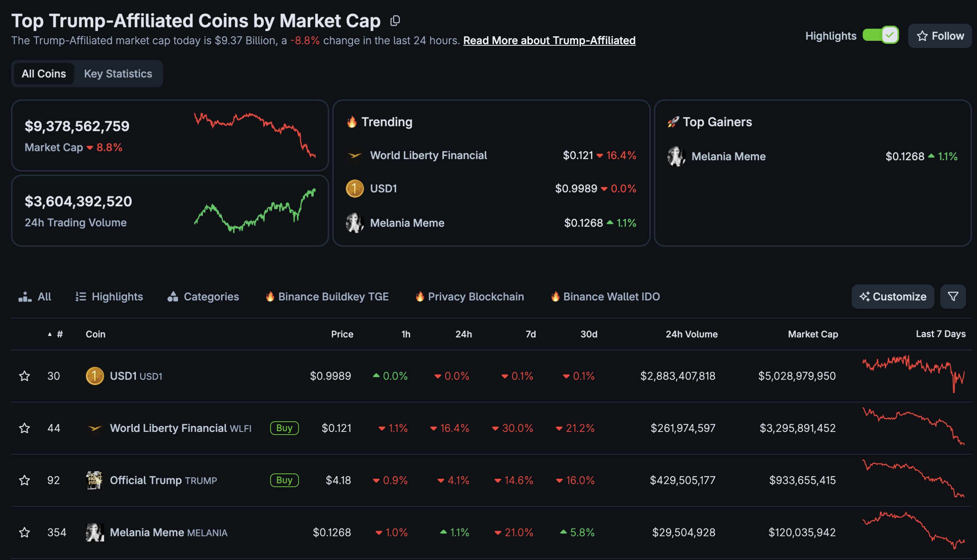Viewport: 977px width, 560px height.
Task: Star the World Liberty Financial row
Action: [x=25, y=428]
